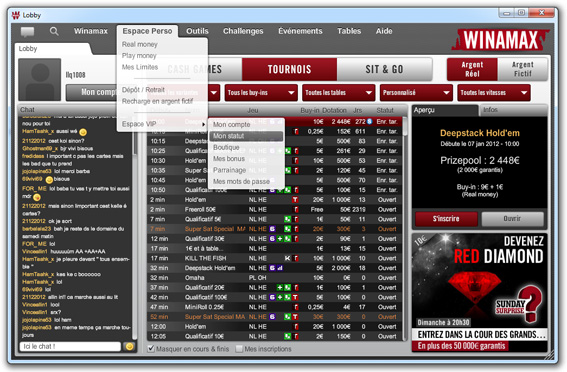Click the player avatar picture
Viewport: 567px width, 372px height.
(x=40, y=80)
